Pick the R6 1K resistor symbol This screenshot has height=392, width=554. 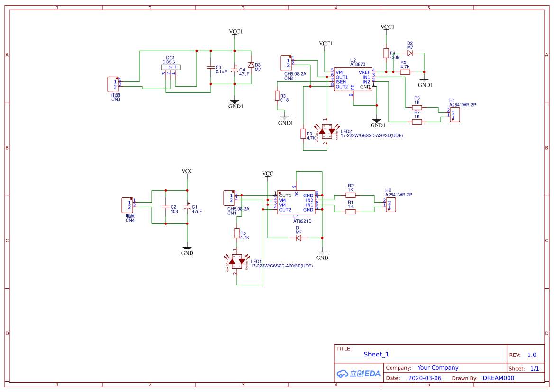pos(417,107)
